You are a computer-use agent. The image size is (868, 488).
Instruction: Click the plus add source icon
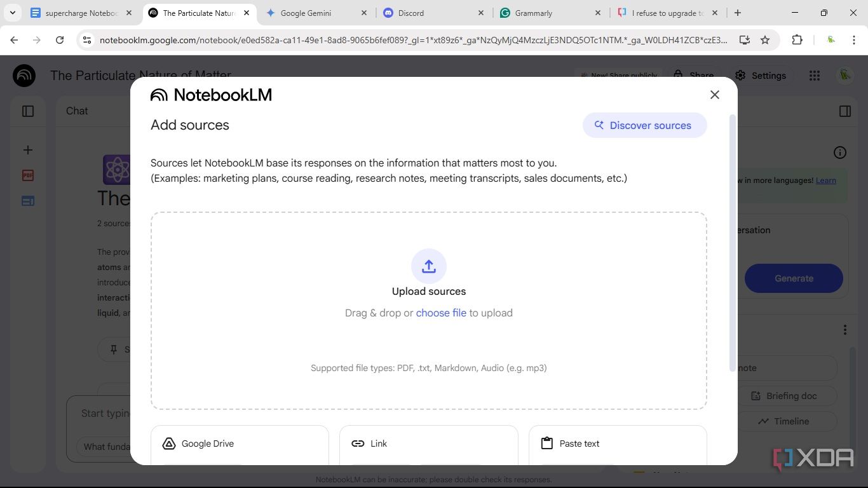pos(28,150)
